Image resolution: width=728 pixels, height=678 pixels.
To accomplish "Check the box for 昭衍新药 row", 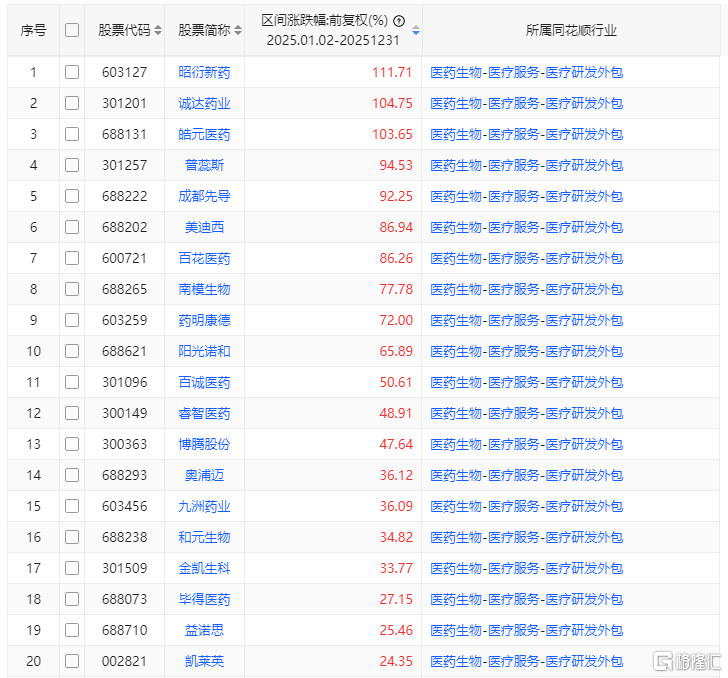I will (72, 72).
